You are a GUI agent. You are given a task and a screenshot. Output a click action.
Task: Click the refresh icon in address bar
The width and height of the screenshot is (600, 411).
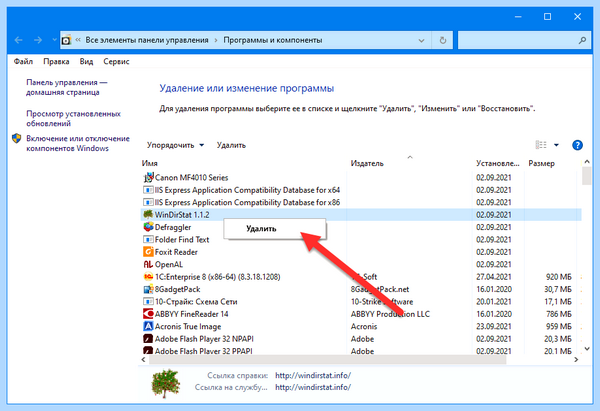[x=443, y=40]
